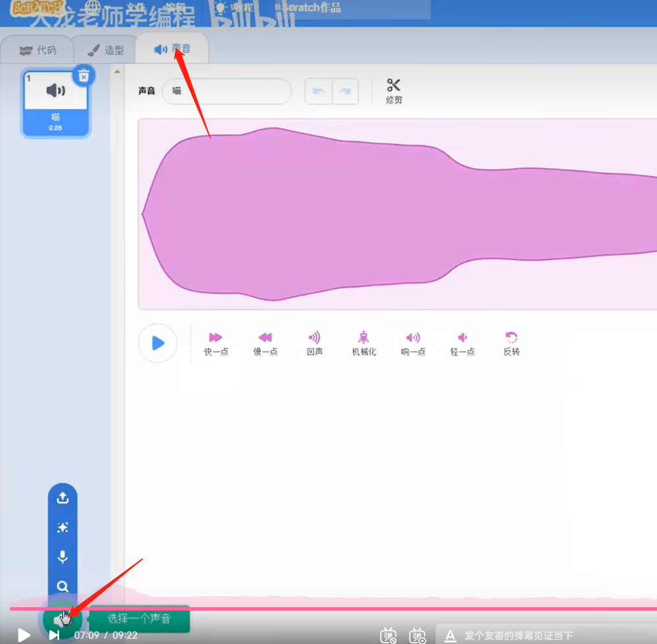Click the 选择一个声音 tooltip label
The image size is (657, 644).
click(139, 618)
